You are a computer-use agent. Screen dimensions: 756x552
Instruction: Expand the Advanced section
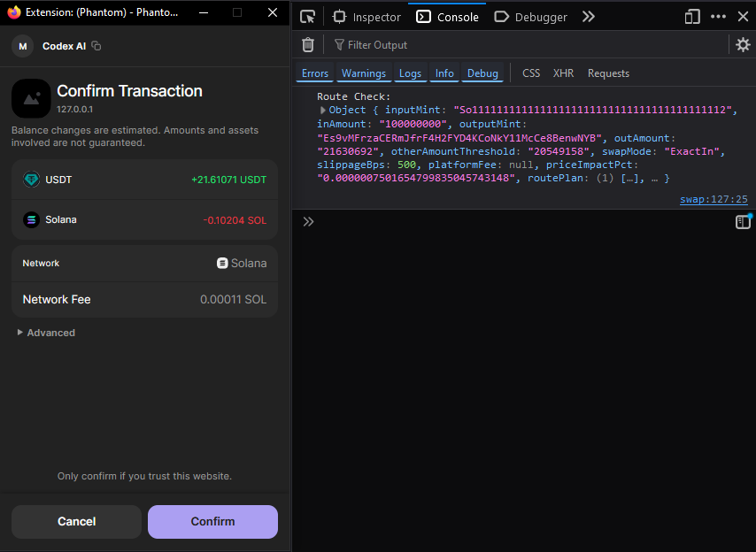pos(46,333)
